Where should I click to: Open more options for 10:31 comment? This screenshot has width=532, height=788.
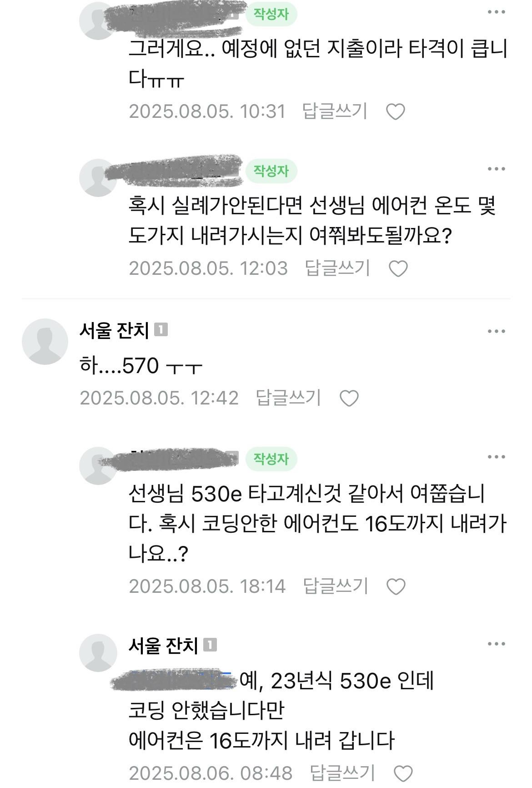(497, 12)
